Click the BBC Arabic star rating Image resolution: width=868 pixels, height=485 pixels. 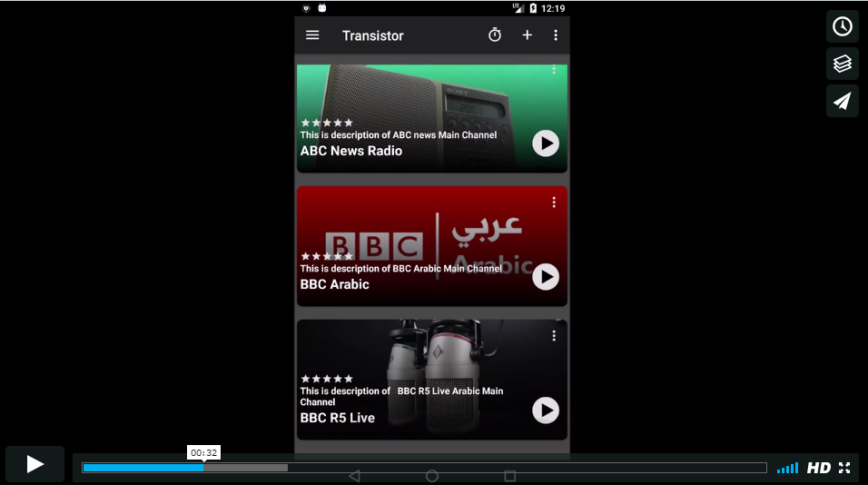click(x=327, y=256)
